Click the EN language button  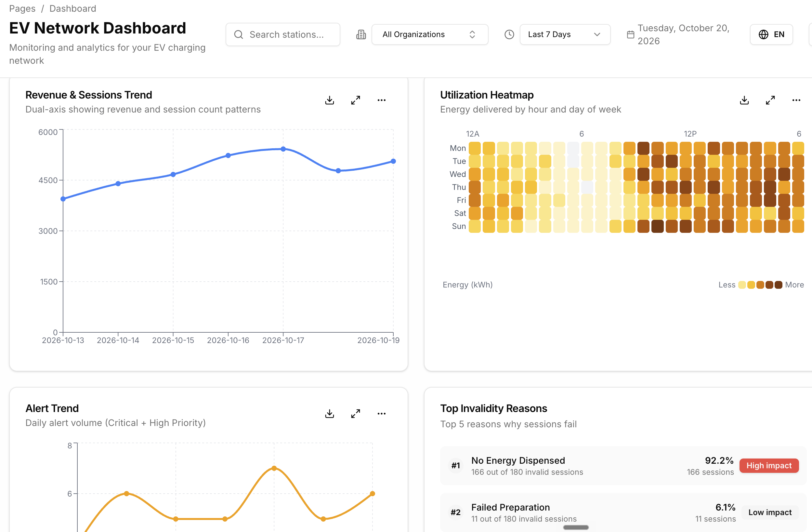[771, 34]
